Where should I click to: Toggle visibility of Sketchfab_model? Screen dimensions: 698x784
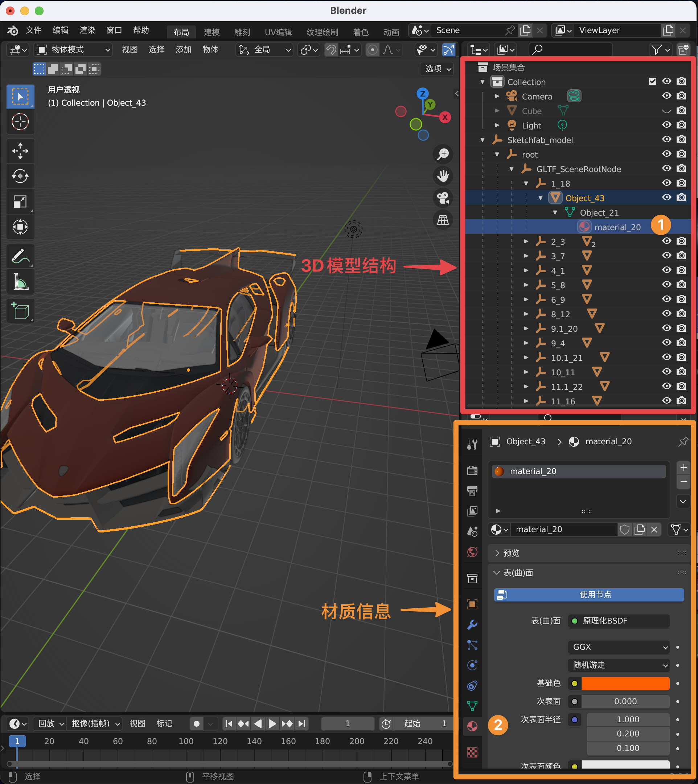point(666,140)
